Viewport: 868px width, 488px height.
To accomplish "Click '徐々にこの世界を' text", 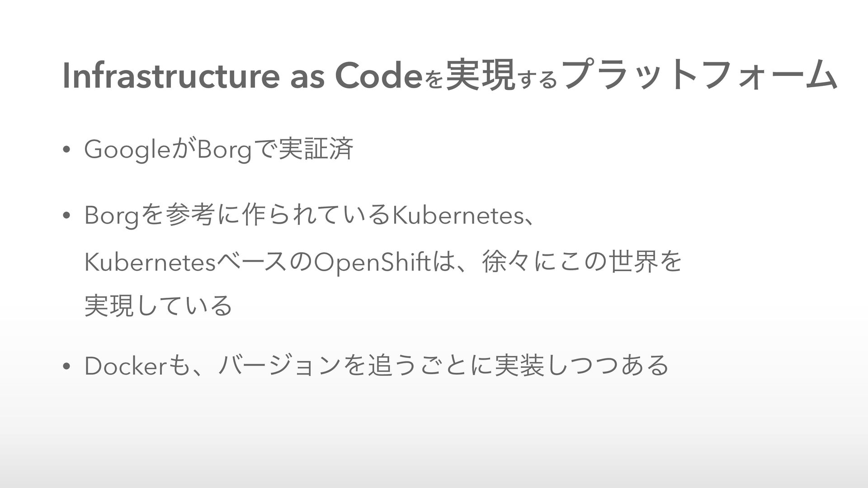I will pos(582,262).
